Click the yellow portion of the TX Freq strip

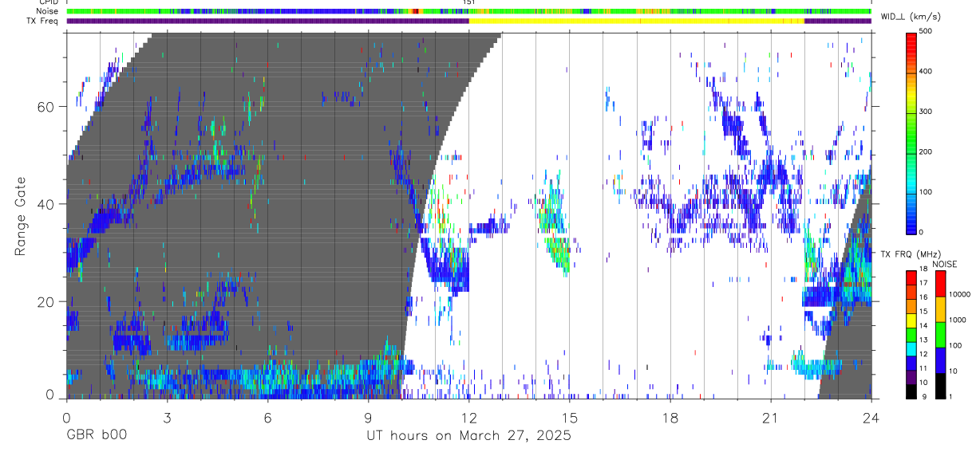click(x=637, y=21)
